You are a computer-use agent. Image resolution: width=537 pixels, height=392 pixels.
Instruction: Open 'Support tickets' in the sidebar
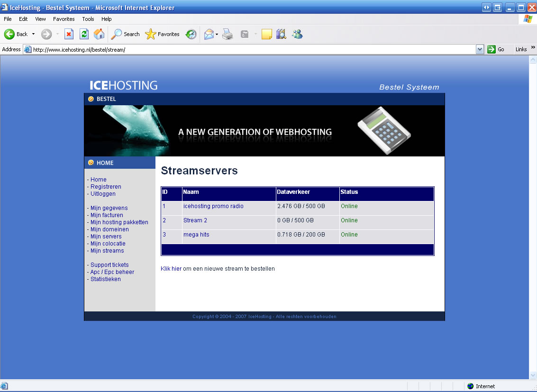coord(109,265)
